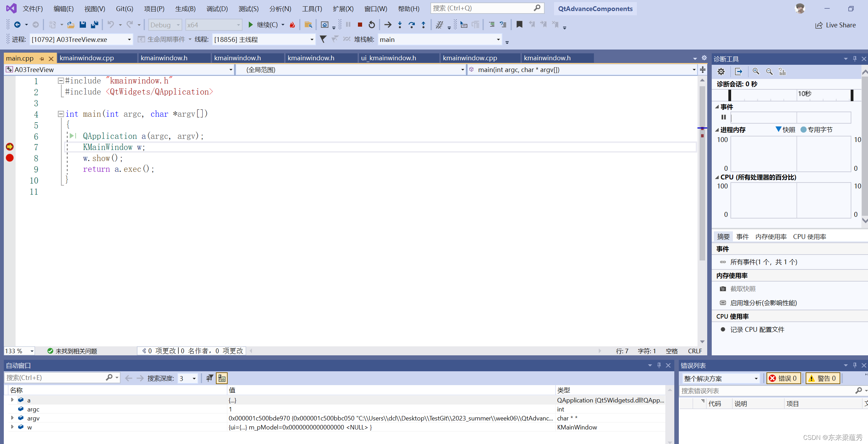Zoom in on the diagnostic timeline

(756, 72)
